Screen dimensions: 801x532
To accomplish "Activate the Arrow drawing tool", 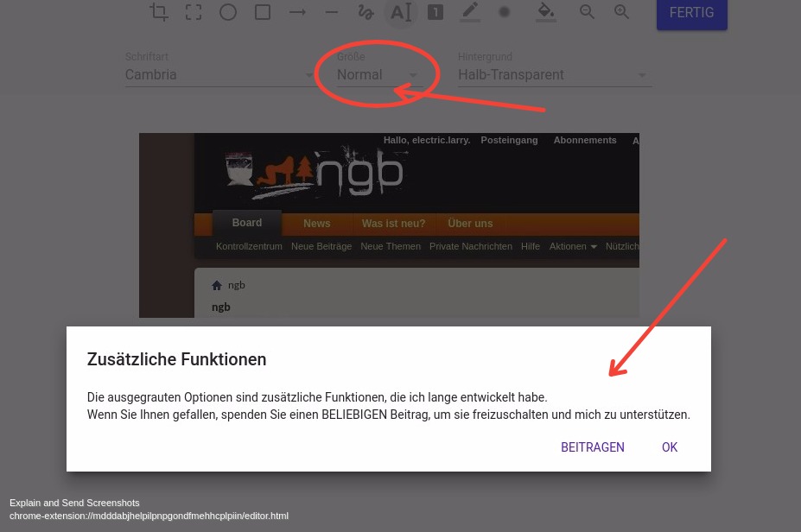I will (297, 12).
